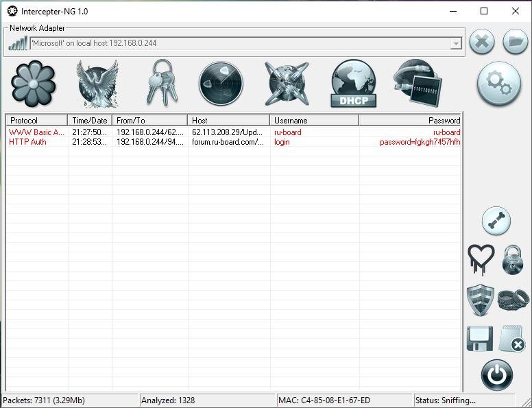Screen dimensions: 532x408
Task: Open the Messengers mode flower icon
Action: [x=33, y=84]
